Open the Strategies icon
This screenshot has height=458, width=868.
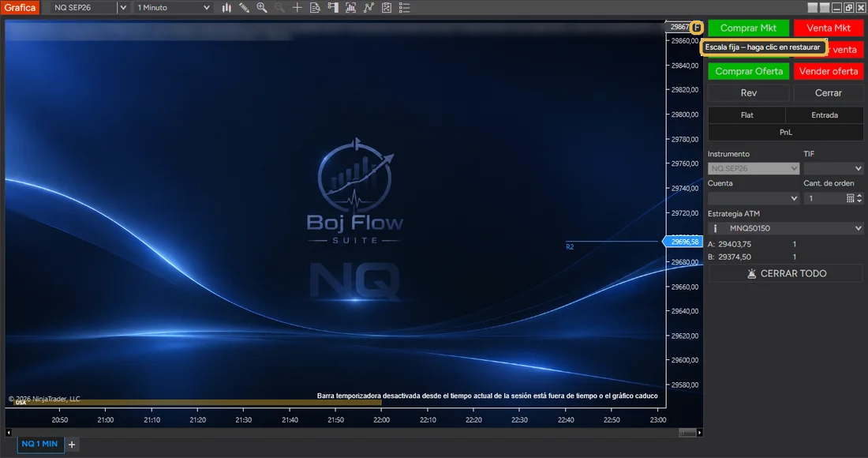pos(387,8)
